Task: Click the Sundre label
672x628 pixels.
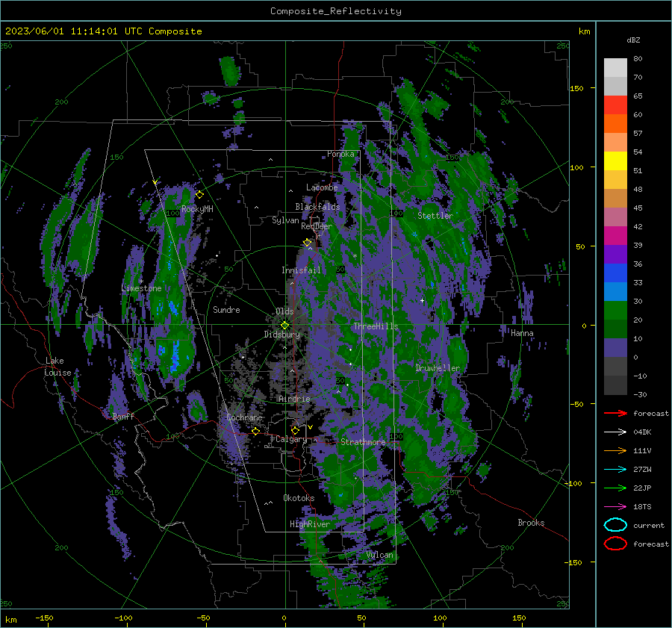Action: click(x=226, y=310)
